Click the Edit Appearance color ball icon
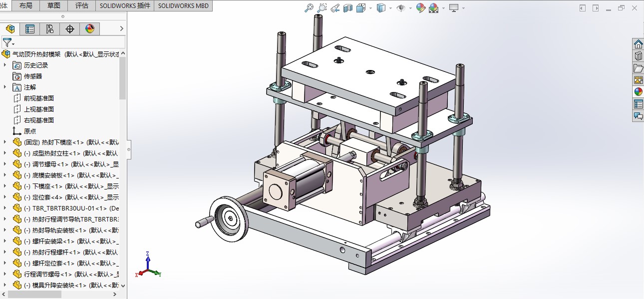This screenshot has width=644, height=299. (421, 8)
